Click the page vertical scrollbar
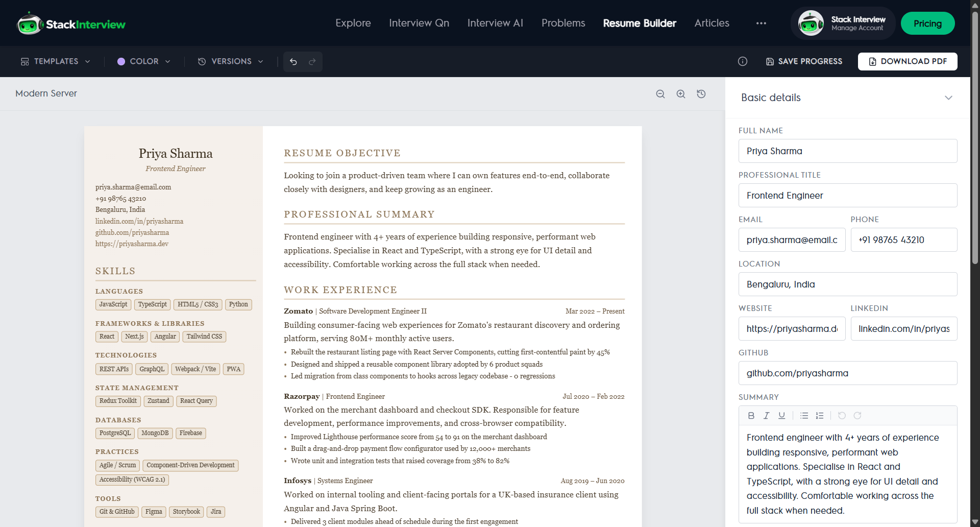The image size is (980, 527). 975,137
